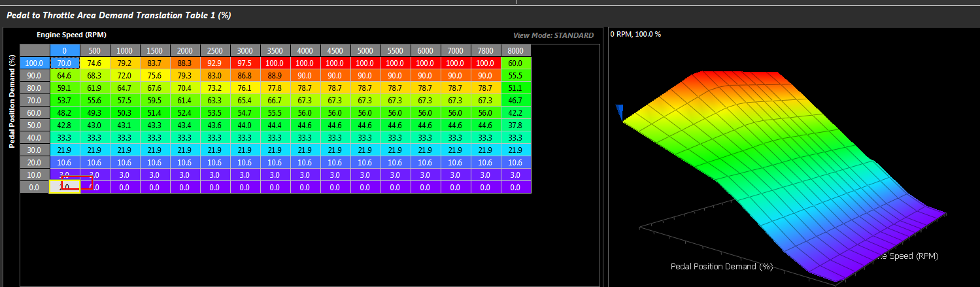Viewport: 980px width, 287px height.
Task: Select the 6000 RPM column header
Action: 426,50
